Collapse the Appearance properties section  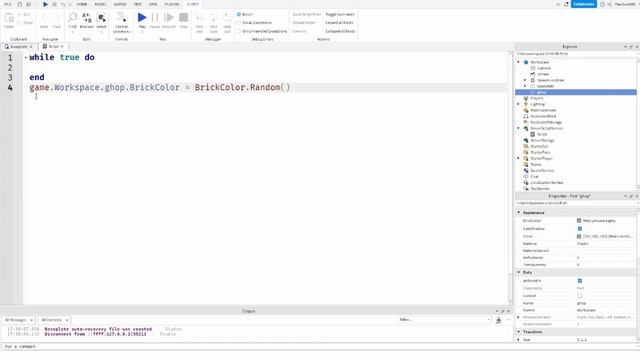[x=519, y=212]
